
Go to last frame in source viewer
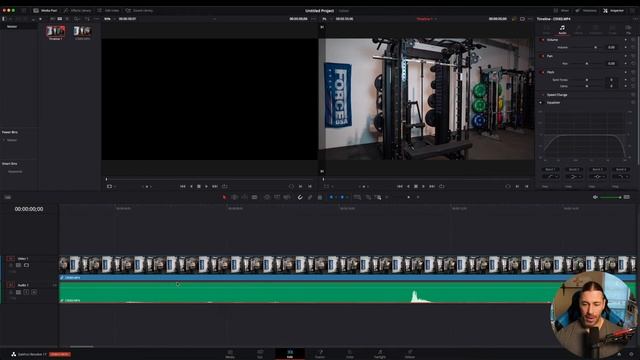pos(215,187)
